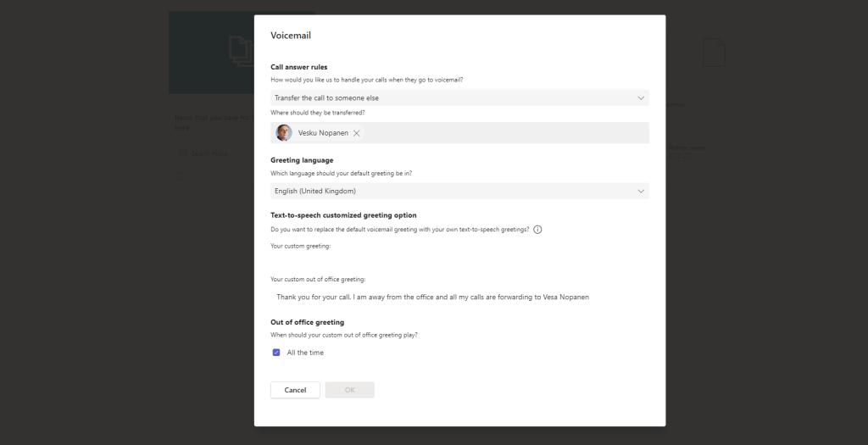868x445 pixels.
Task: Click the chevron arrow on greeting language
Action: click(x=641, y=192)
